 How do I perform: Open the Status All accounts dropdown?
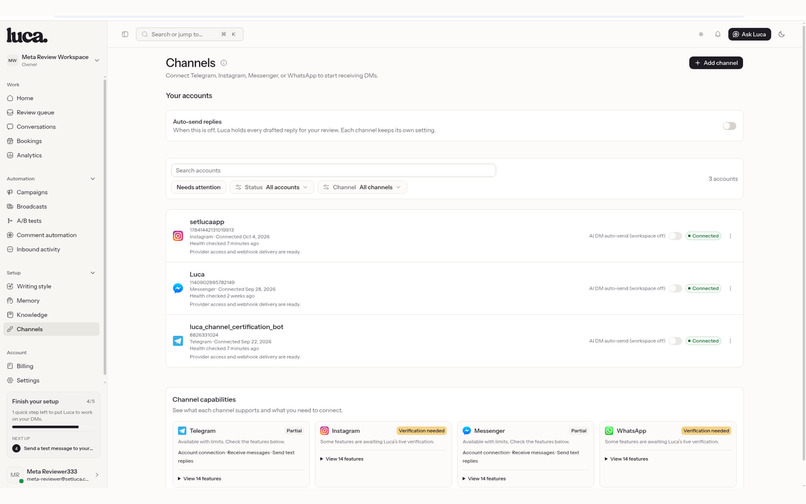point(271,187)
